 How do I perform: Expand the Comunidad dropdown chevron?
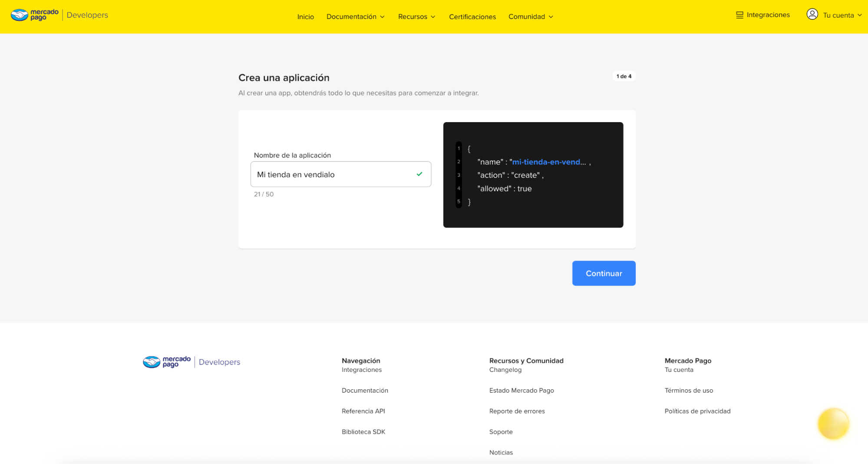(x=551, y=17)
